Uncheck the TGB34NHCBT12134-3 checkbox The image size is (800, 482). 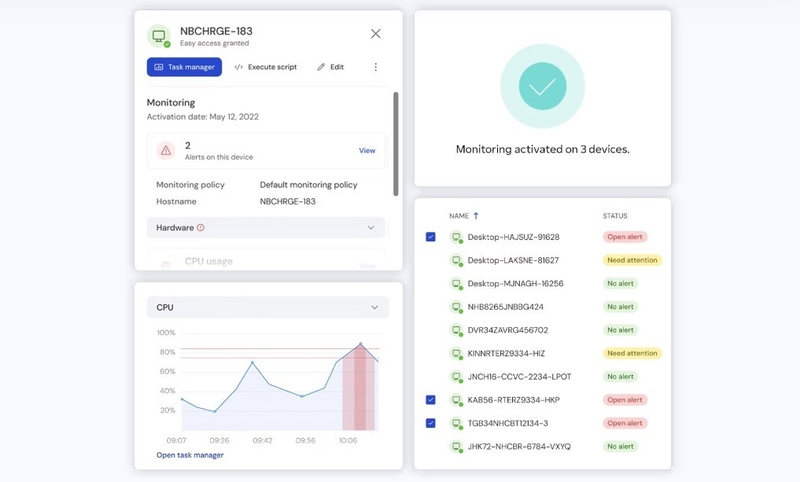430,423
